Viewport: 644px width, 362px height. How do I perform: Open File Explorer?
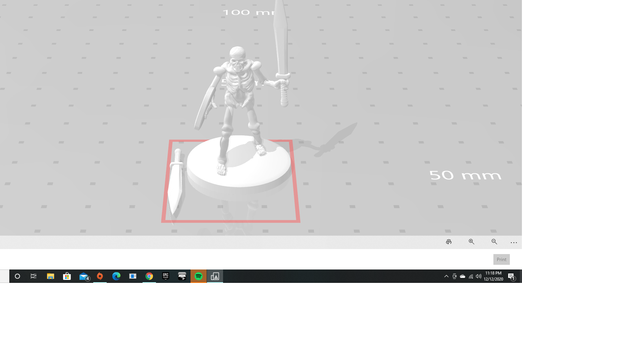click(x=51, y=276)
